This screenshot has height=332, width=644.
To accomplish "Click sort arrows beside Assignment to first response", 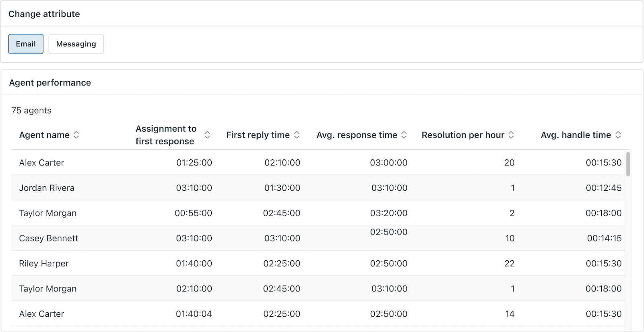I will tap(207, 135).
